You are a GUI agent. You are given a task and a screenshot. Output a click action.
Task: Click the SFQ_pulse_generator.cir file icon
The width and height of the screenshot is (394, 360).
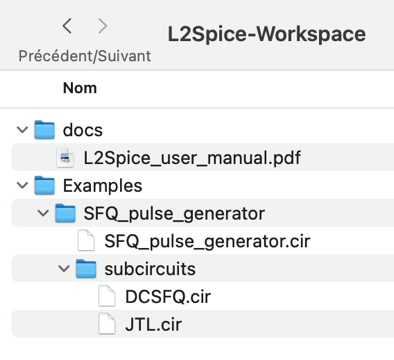(86, 241)
